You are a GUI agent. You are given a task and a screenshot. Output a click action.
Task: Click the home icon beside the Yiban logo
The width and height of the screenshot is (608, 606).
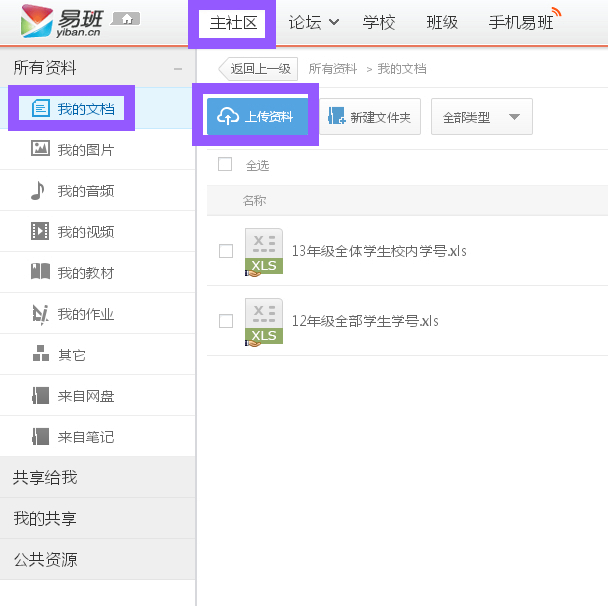[x=127, y=18]
